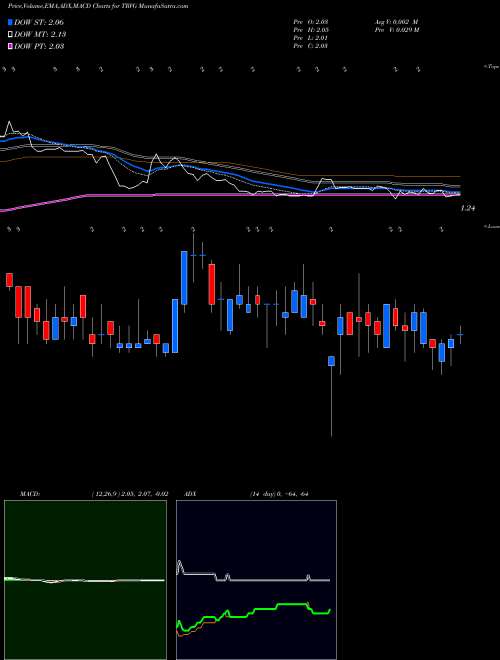Click the blue candle with the longest lower wick
Screen dimensions: 500x660
coord(331,361)
